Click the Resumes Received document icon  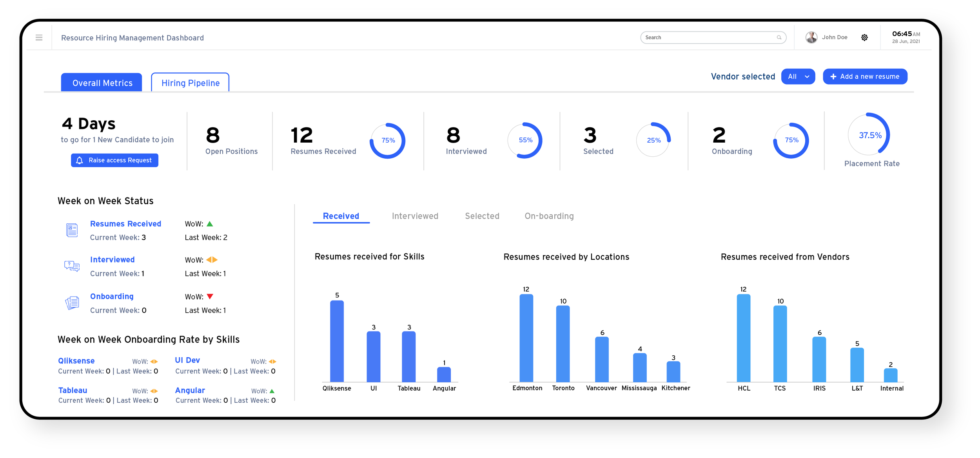[x=72, y=230]
